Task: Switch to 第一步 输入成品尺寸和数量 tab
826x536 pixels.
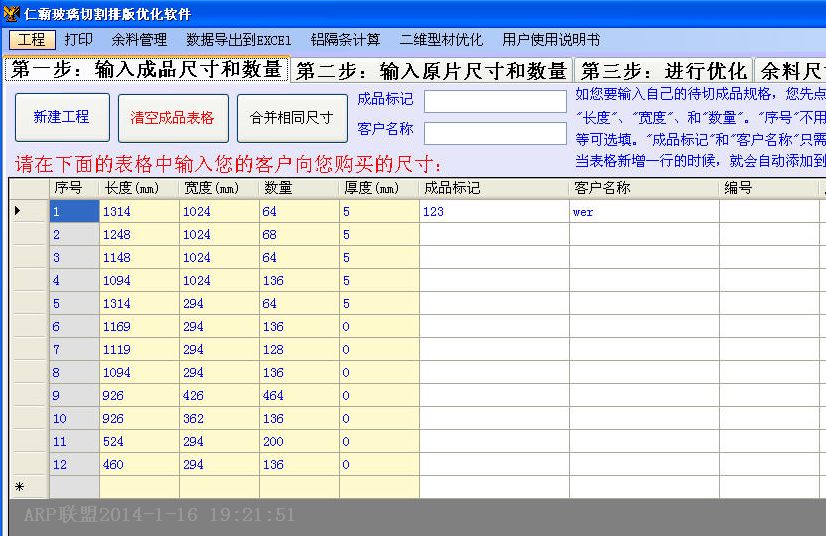Action: (146, 70)
